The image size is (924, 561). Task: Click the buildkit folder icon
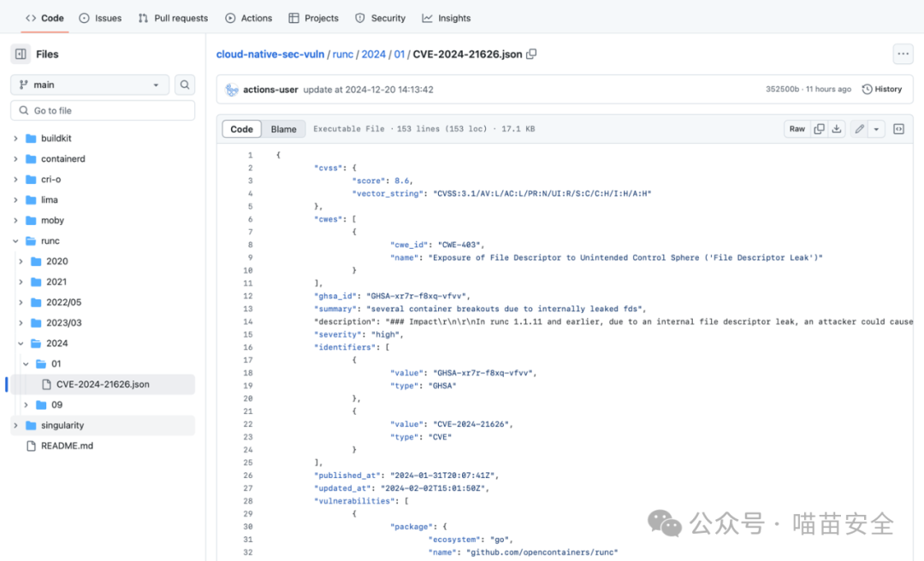click(32, 139)
